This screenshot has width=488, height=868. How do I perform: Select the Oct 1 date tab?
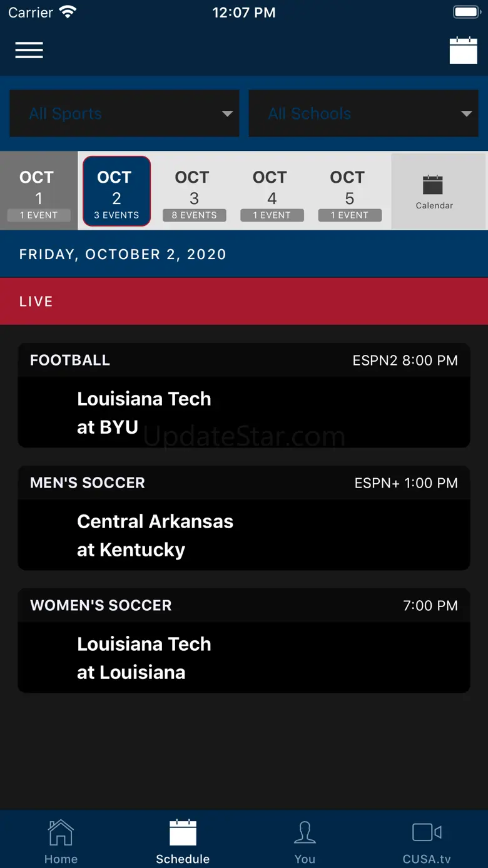click(39, 191)
